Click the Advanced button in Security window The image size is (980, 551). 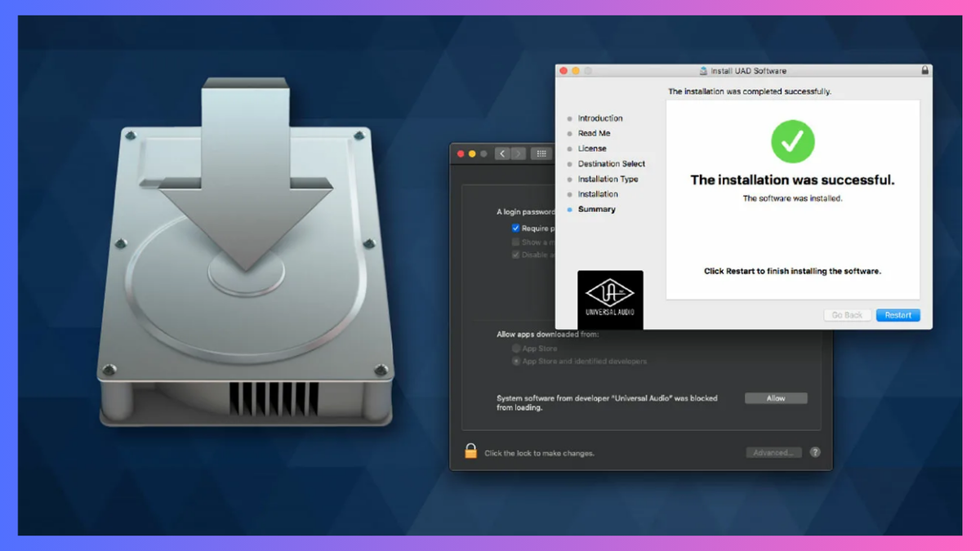click(x=773, y=452)
